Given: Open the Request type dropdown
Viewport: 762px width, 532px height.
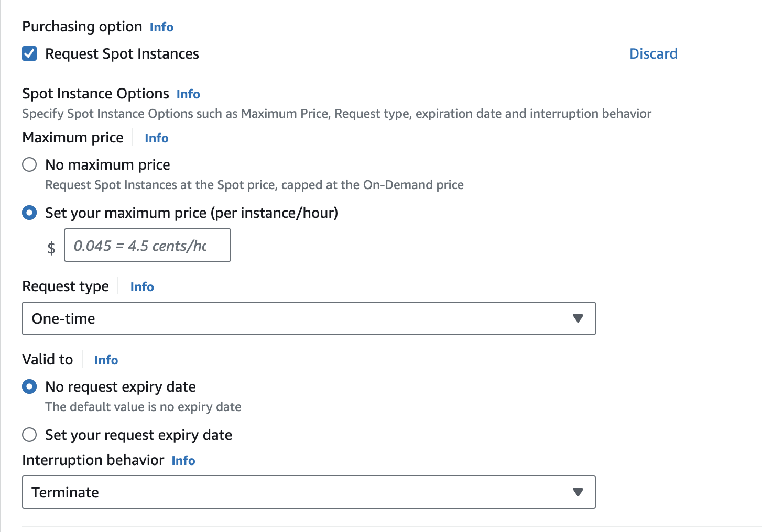Looking at the screenshot, I should [308, 318].
